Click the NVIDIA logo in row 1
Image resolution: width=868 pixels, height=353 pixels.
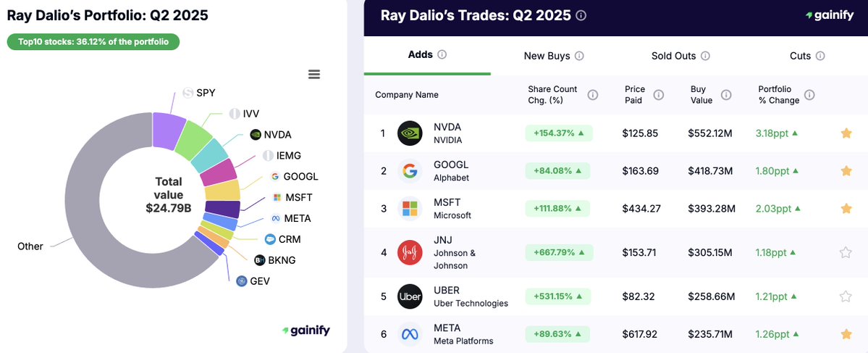click(x=410, y=133)
